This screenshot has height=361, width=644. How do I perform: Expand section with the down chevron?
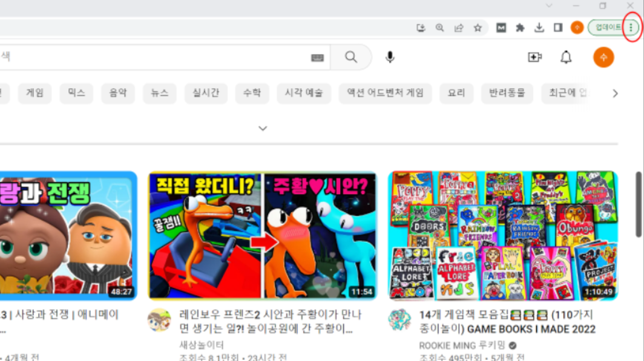(x=263, y=128)
